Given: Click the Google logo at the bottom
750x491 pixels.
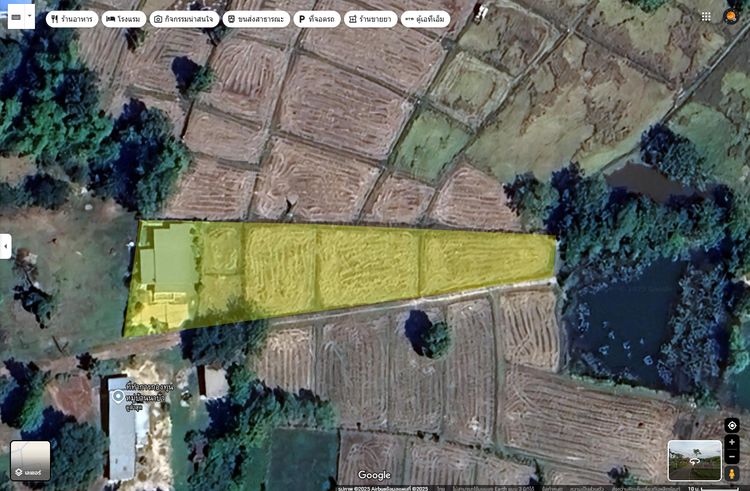Looking at the screenshot, I should 375,475.
